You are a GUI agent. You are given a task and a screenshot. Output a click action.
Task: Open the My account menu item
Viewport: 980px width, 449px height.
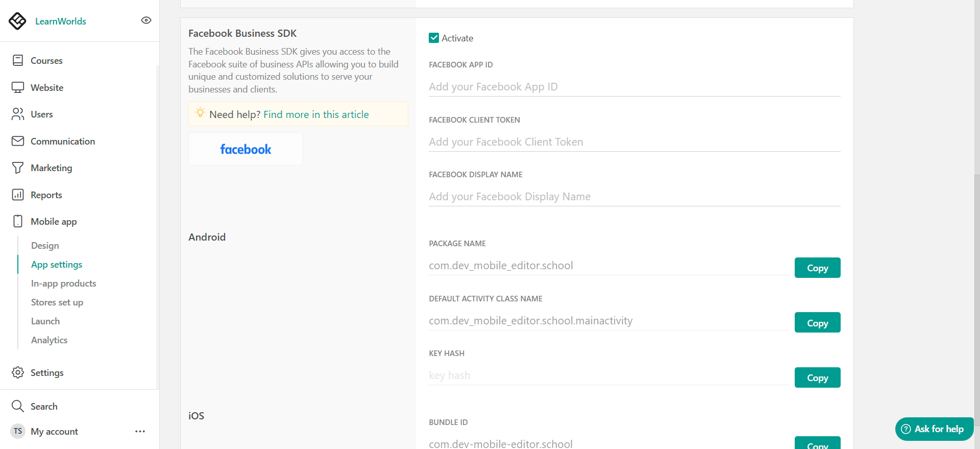[x=54, y=432]
